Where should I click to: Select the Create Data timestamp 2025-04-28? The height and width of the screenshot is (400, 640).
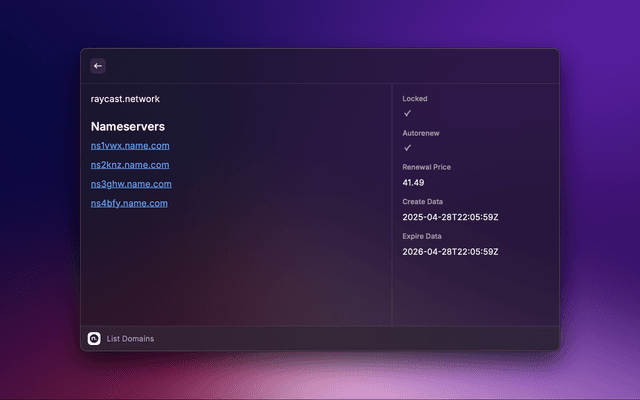450,217
